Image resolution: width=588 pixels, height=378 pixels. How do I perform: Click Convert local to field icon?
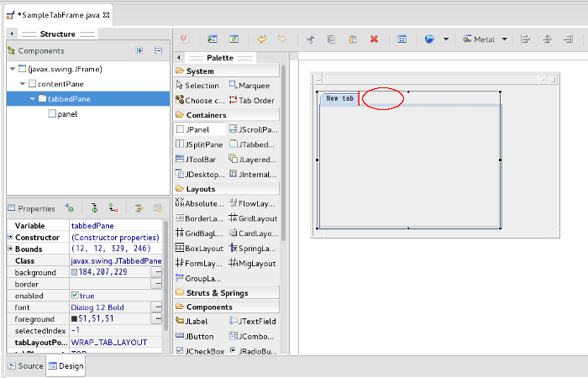point(113,208)
